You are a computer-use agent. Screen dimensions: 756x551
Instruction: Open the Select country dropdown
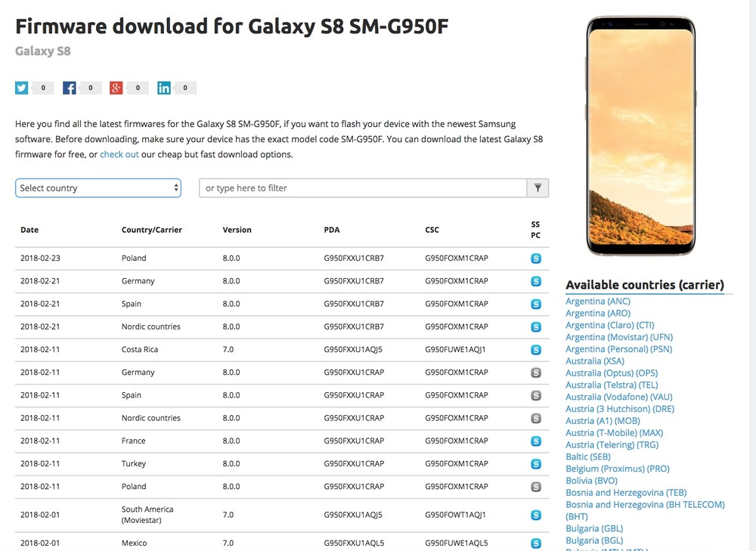[98, 188]
